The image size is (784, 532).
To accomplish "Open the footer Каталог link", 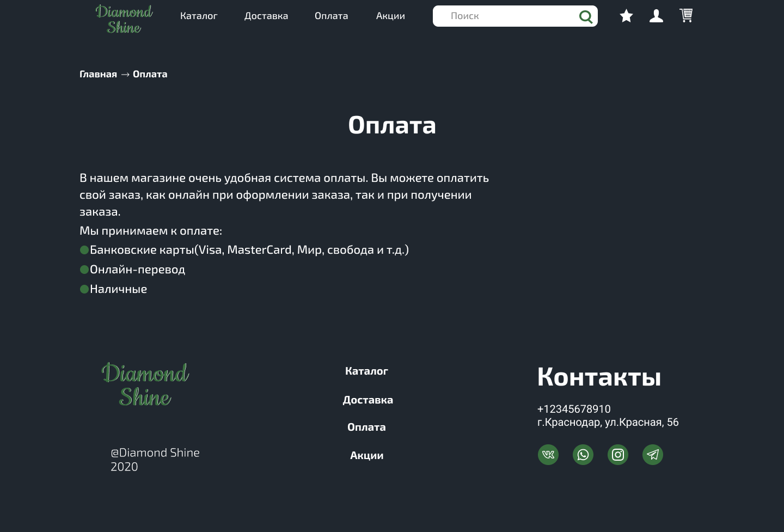I will pos(366,371).
